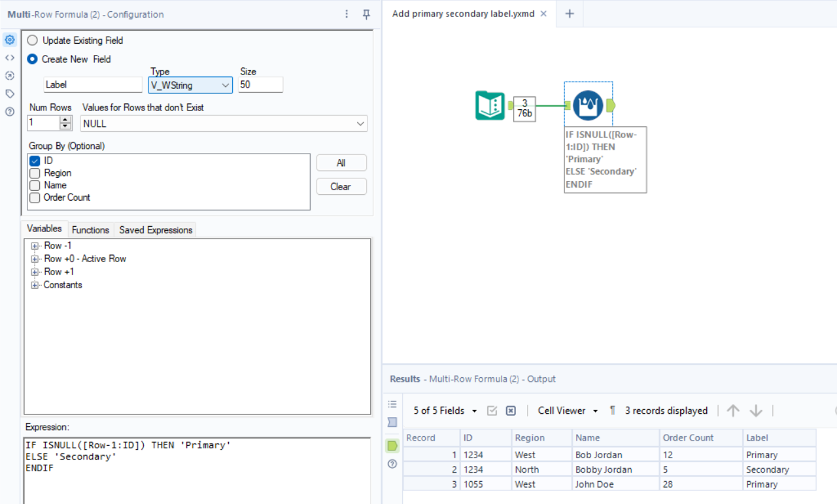Click the Label field name input box
The height and width of the screenshot is (504, 837).
click(92, 84)
